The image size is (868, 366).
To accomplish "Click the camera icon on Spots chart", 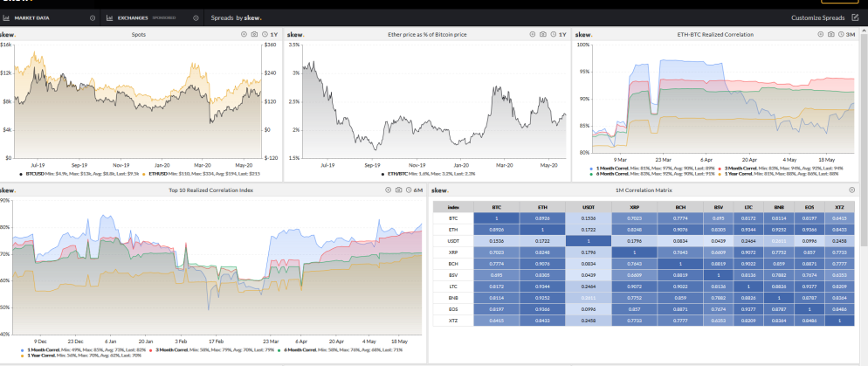I will [x=254, y=34].
